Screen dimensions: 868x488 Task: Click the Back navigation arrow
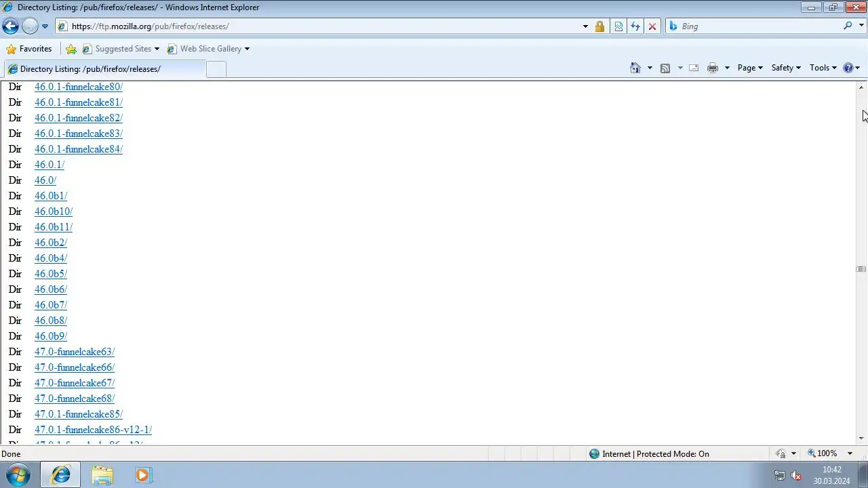point(10,26)
